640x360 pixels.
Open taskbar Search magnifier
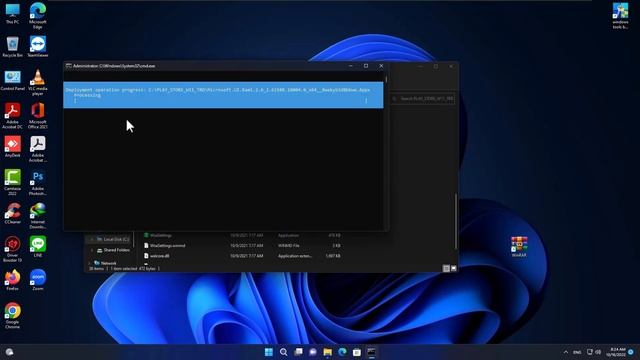pyautogui.click(x=283, y=352)
